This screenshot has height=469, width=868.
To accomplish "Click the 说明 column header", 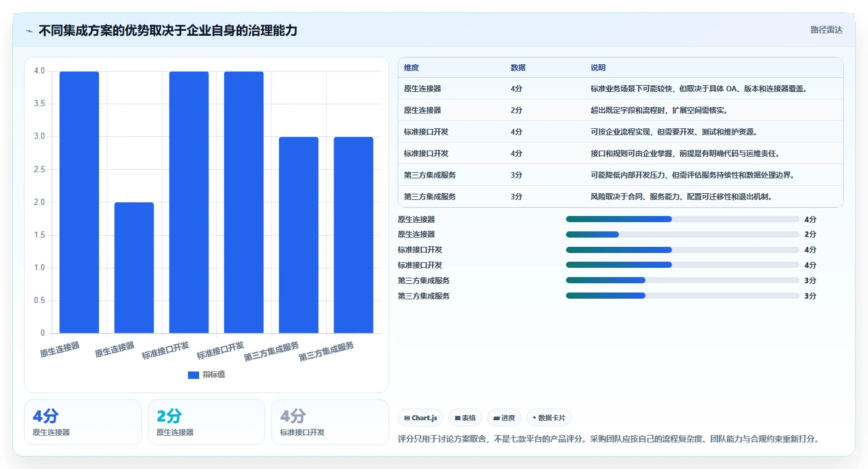I will [598, 68].
